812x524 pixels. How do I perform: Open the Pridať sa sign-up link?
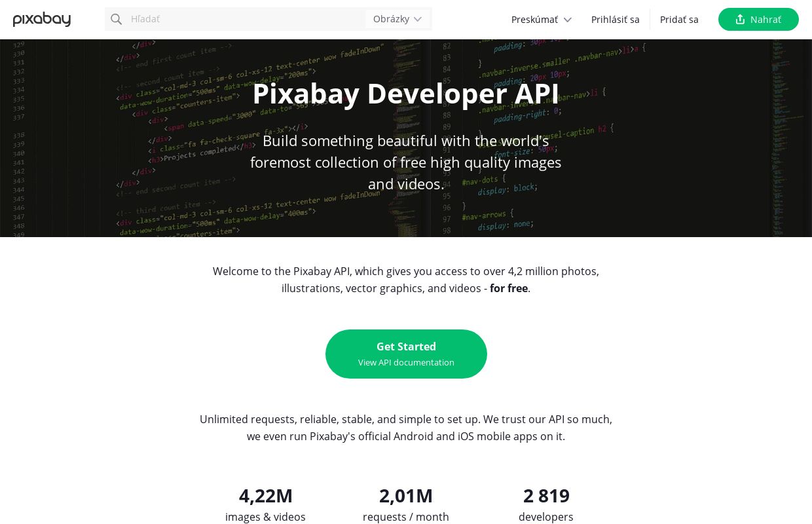coord(679,20)
